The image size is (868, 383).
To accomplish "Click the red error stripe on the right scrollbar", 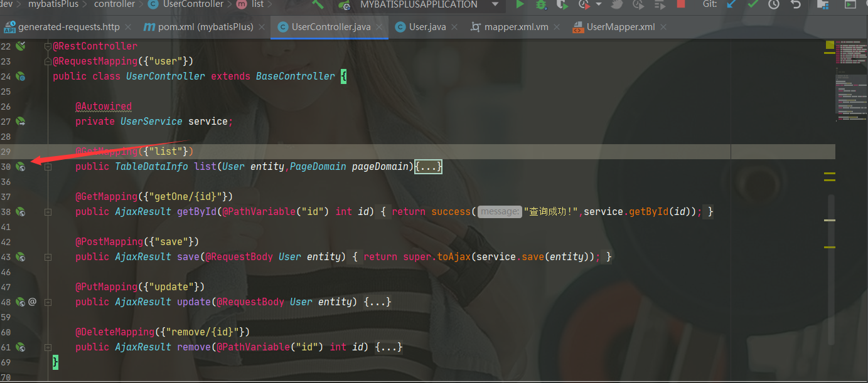I will [x=829, y=45].
